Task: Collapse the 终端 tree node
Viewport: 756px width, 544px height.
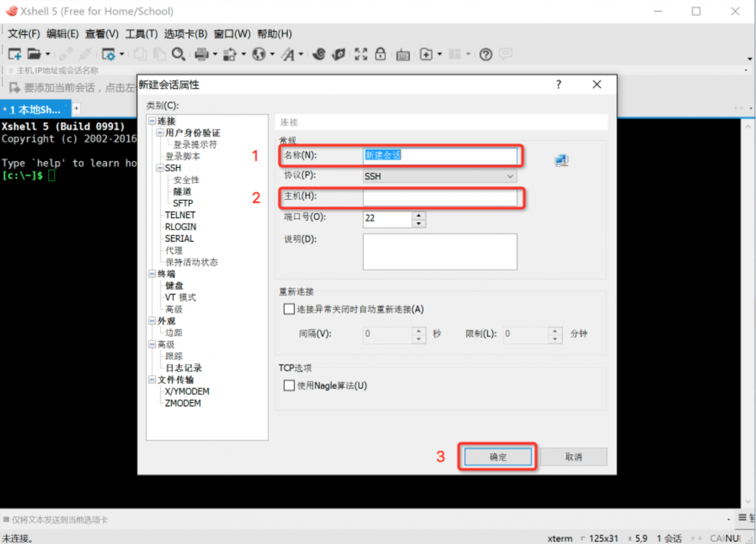Action: tap(152, 273)
